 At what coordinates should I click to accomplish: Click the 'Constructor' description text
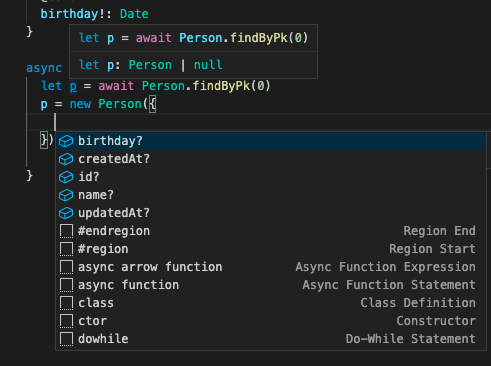tap(436, 321)
